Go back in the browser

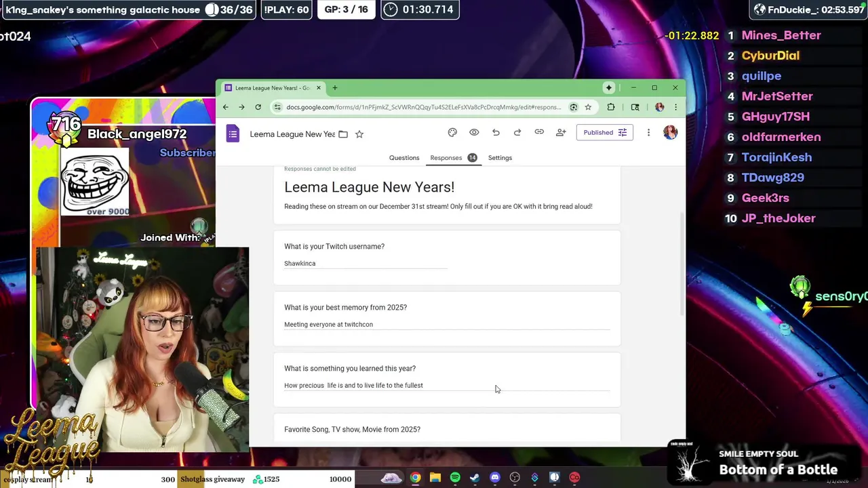click(226, 107)
